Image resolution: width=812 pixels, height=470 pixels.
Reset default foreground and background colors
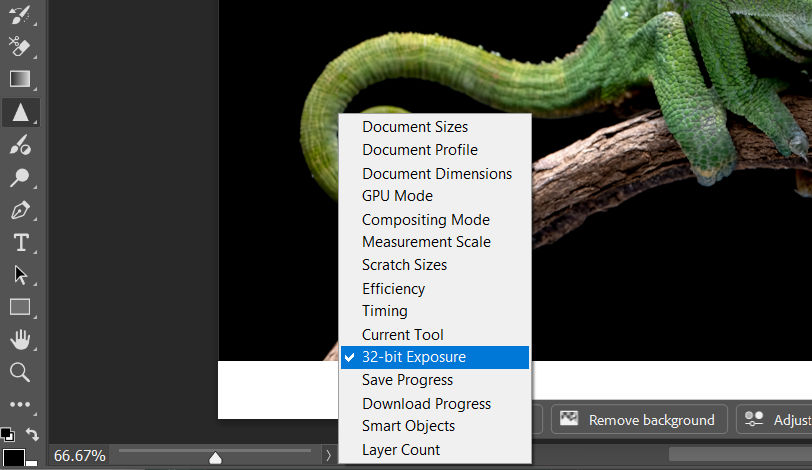click(8, 434)
